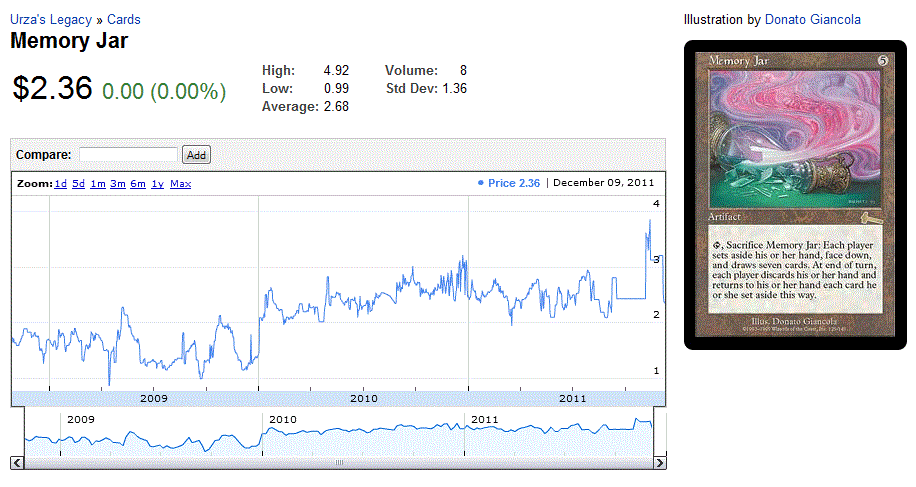Focus the Compare text input field
Screen dimensions: 916x487
click(128, 155)
